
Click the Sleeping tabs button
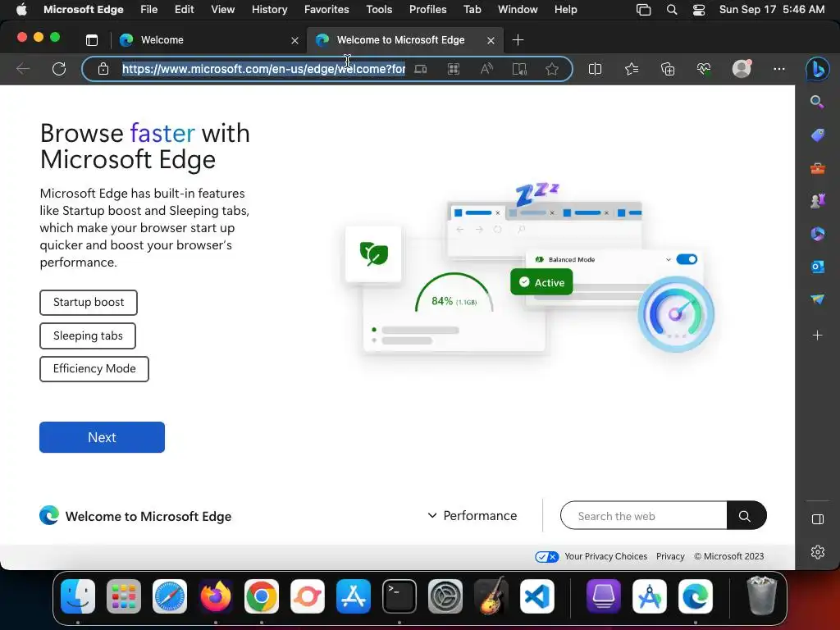(x=88, y=336)
